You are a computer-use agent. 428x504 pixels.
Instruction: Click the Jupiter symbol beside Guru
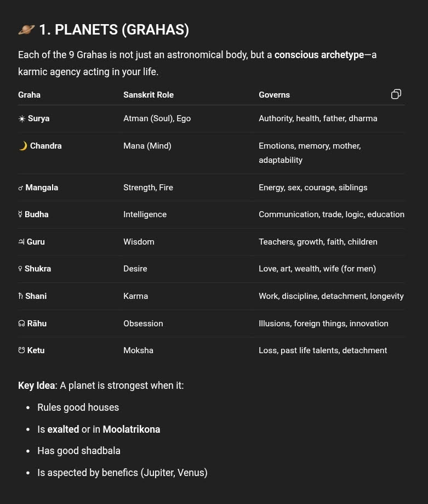pyautogui.click(x=21, y=242)
